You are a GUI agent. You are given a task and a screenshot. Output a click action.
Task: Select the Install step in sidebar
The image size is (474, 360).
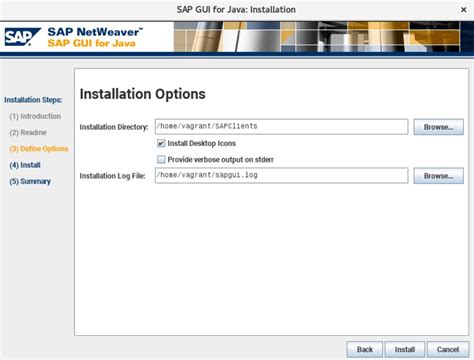coord(25,165)
